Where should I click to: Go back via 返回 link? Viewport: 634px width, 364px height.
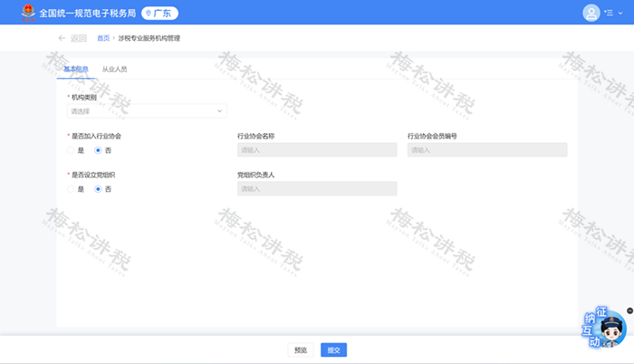[x=79, y=38]
